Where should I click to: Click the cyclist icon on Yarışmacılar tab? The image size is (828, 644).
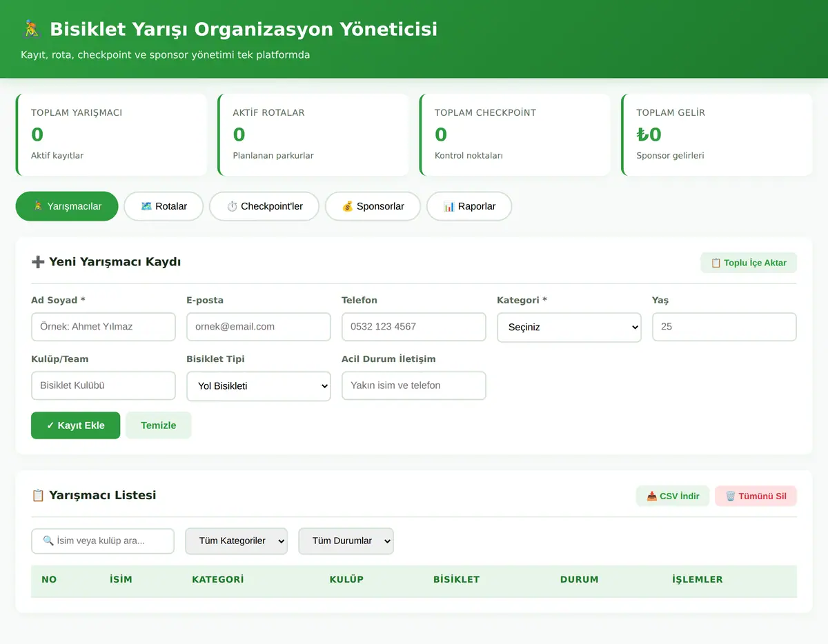[38, 206]
